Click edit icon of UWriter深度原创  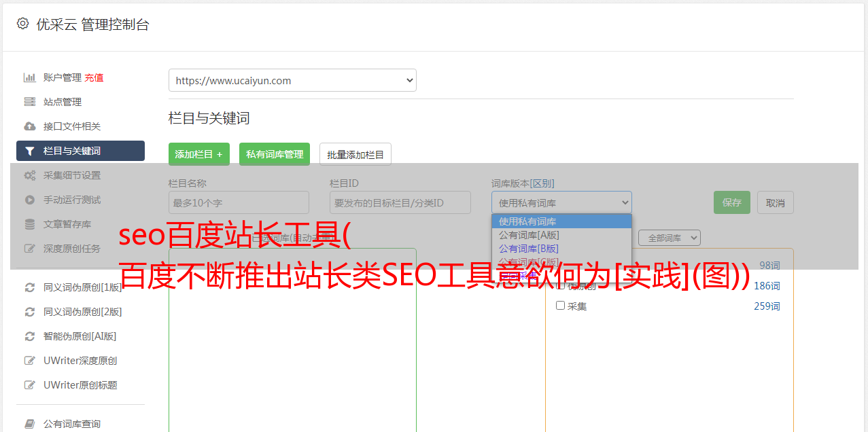[x=30, y=361]
